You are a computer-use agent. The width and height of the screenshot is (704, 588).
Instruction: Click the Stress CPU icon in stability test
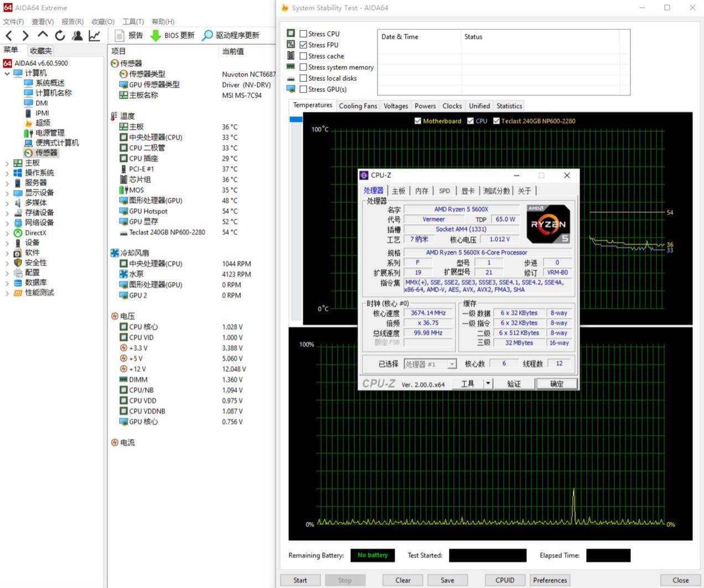tap(291, 33)
